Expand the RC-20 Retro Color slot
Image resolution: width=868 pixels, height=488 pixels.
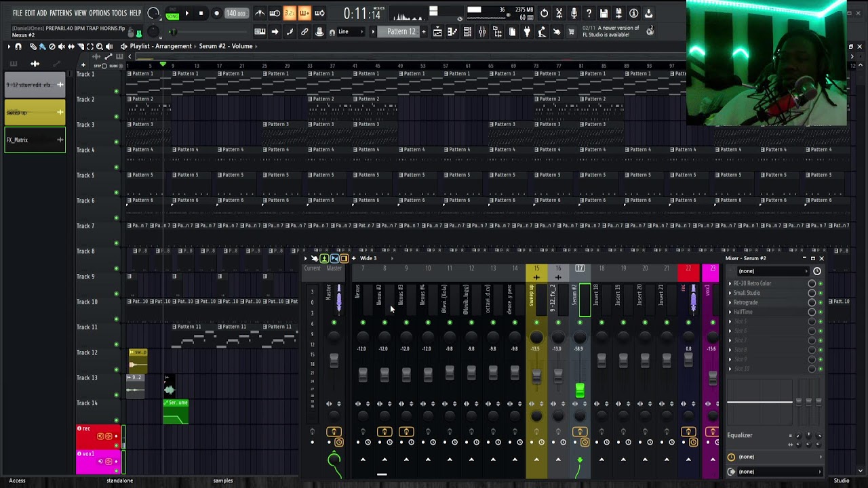pos(730,283)
